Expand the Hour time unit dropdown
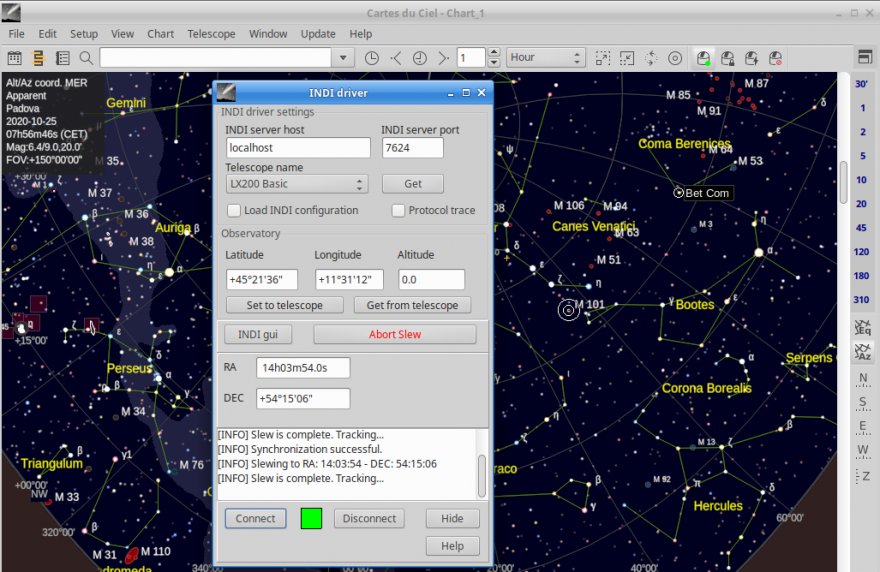This screenshot has height=572, width=880. click(544, 58)
